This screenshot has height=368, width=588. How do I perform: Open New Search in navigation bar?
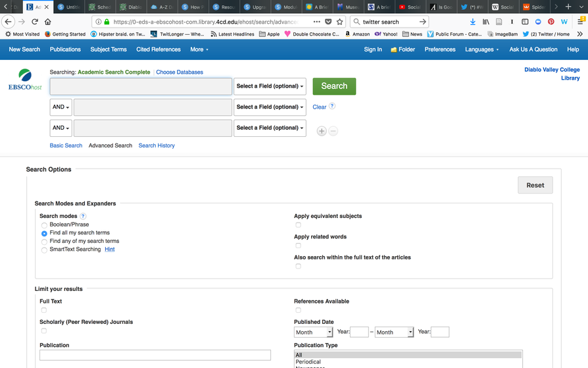[x=24, y=49]
